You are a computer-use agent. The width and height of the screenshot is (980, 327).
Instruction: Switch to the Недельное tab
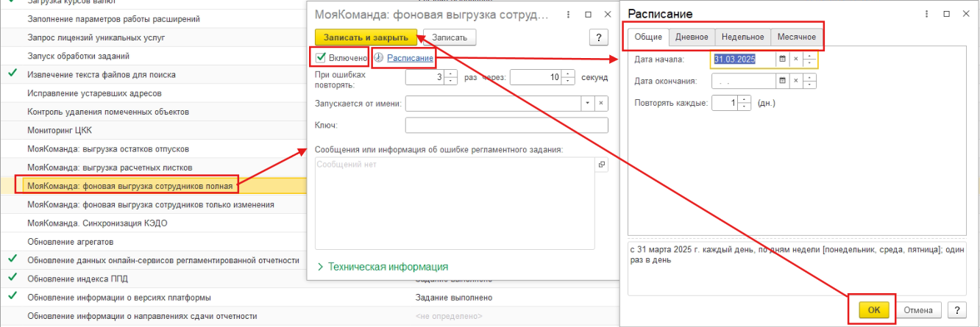pyautogui.click(x=743, y=37)
